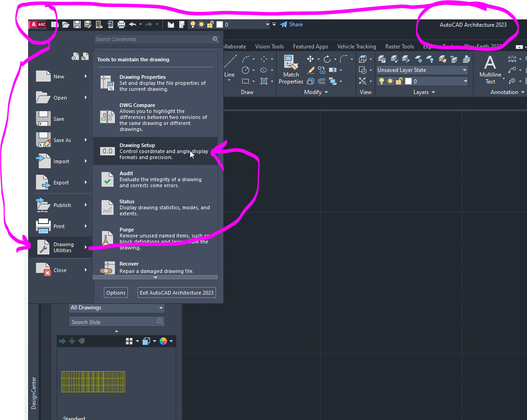The width and height of the screenshot is (527, 420).
Task: Run Audit to check drawing integrity
Action: (x=138, y=179)
